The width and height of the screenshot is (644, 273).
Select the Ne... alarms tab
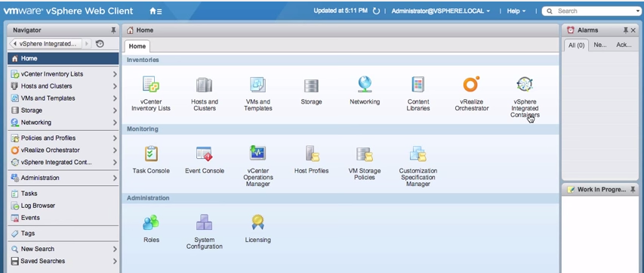(600, 45)
